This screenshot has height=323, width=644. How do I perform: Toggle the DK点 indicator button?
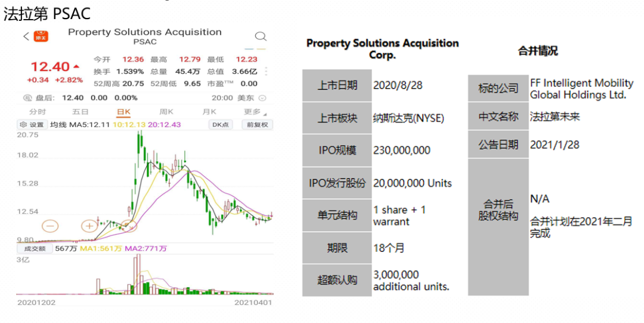(x=221, y=125)
